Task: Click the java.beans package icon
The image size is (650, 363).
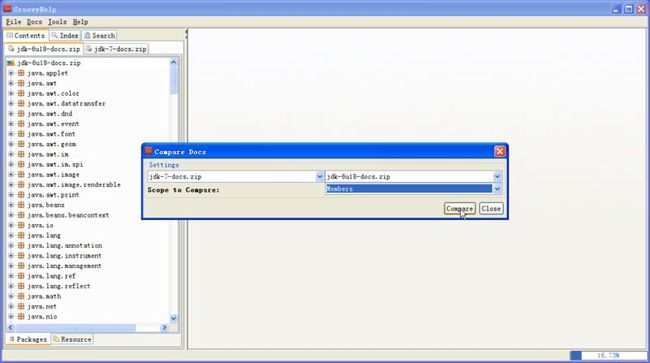Action: (21, 205)
